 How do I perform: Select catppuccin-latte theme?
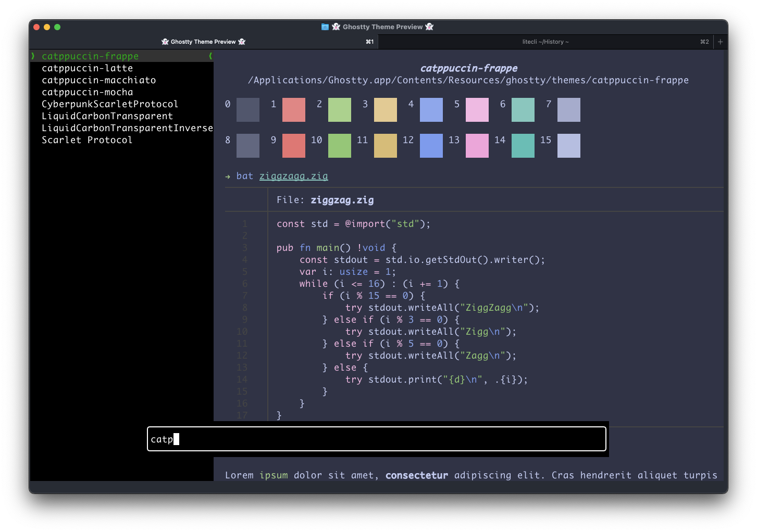pyautogui.click(x=88, y=68)
